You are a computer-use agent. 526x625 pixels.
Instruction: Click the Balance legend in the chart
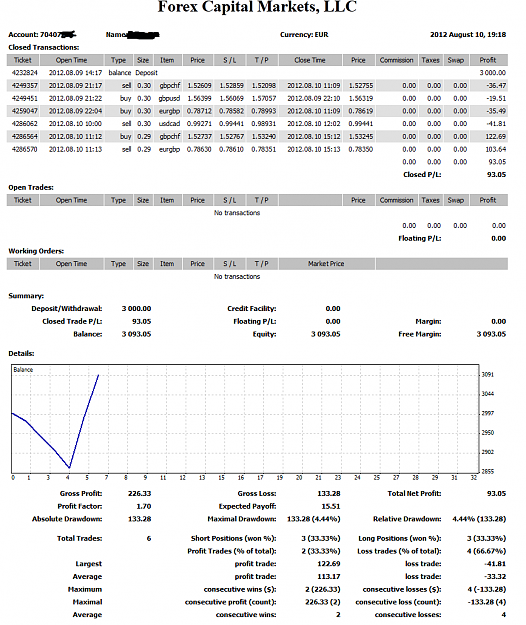coord(23,370)
